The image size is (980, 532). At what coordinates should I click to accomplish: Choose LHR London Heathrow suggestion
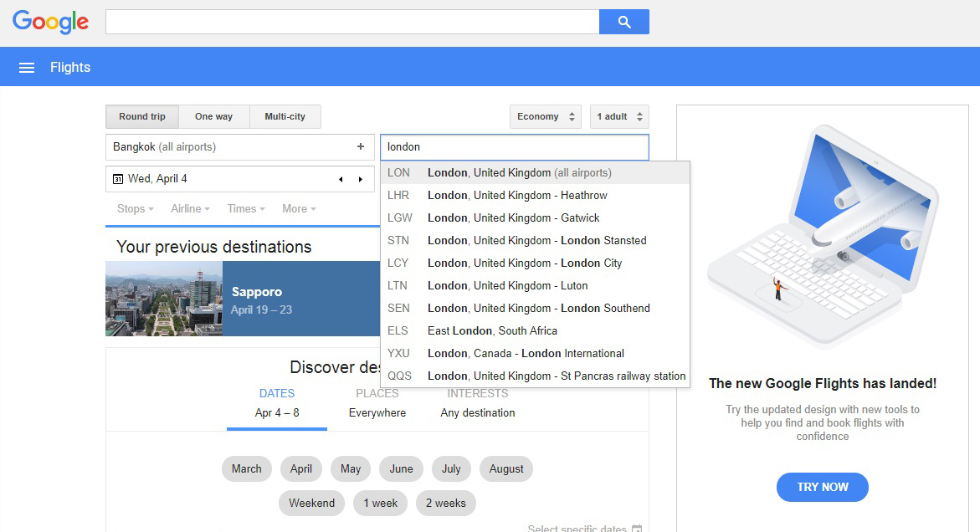click(x=535, y=196)
